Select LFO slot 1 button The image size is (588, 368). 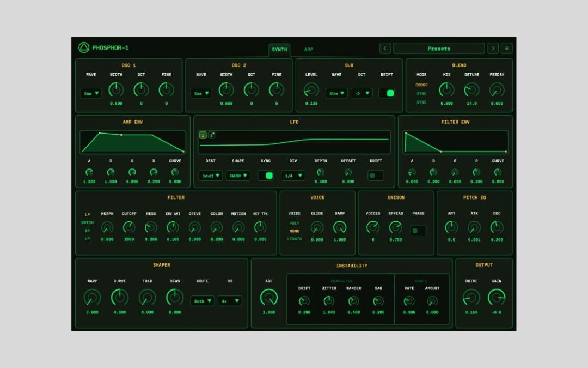[x=203, y=135]
